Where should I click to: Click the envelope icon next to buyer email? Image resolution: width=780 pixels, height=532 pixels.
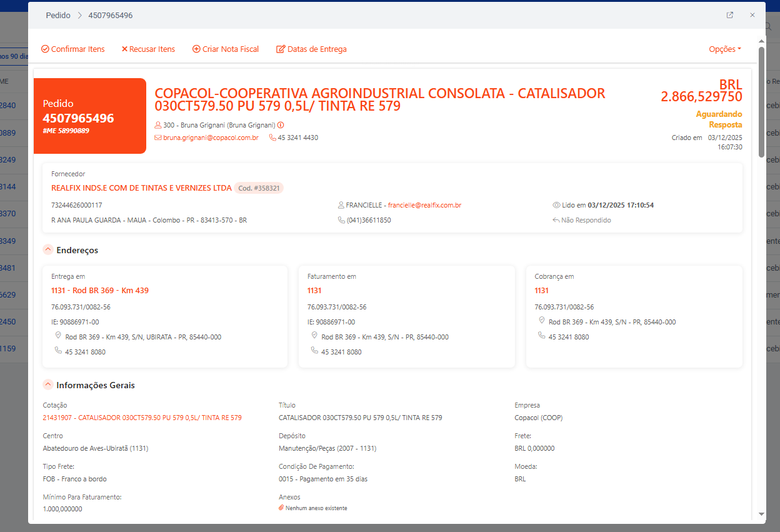tap(158, 138)
